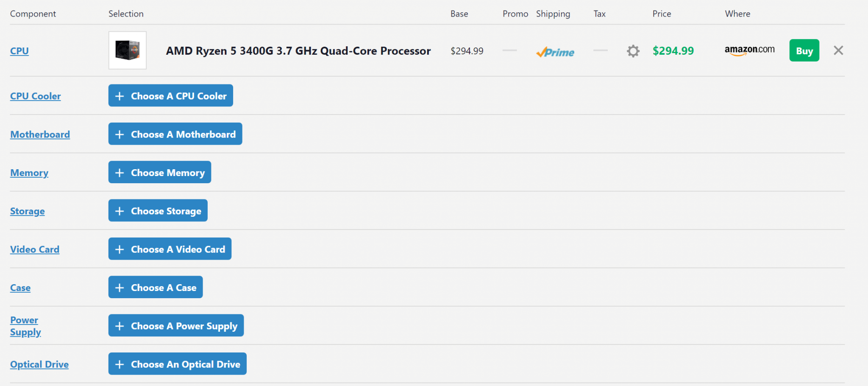The image size is (868, 386).
Task: Open the gear settings icon in CPU row
Action: pyautogui.click(x=633, y=51)
